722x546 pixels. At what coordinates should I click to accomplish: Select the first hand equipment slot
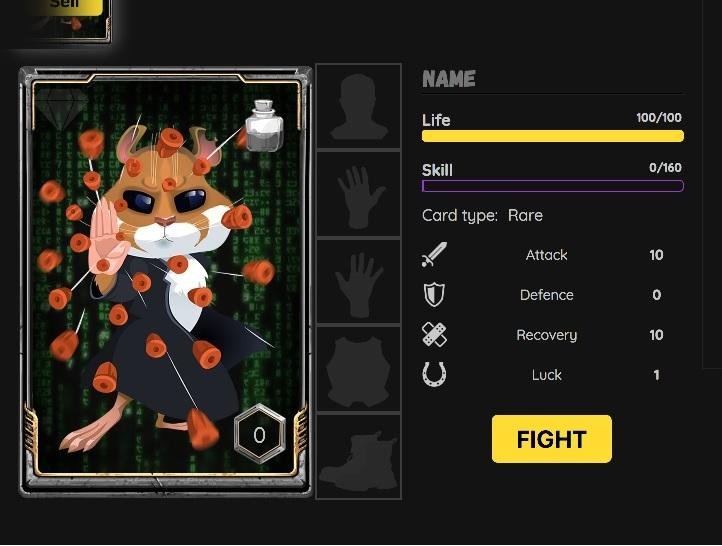coord(359,194)
